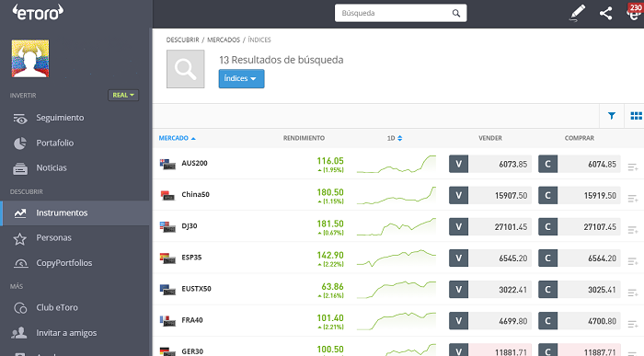Click the eToro logo
644x356 pixels.
tap(38, 12)
